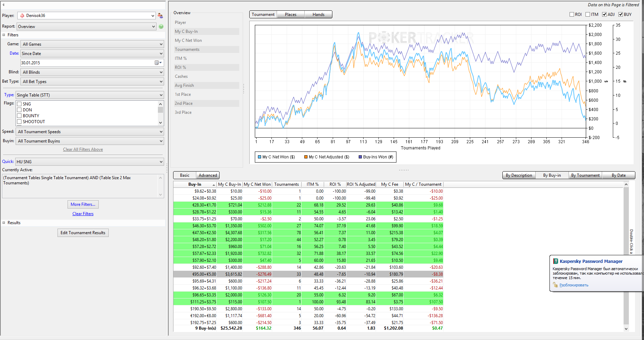Select the Advanced stats tab
Screen dimensions: 644x340
point(208,175)
